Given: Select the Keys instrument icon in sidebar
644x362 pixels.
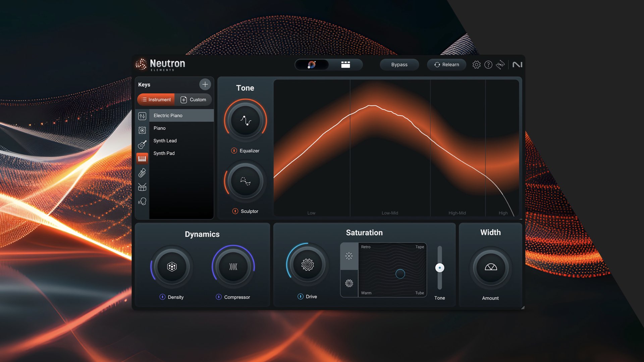Looking at the screenshot, I should coord(142,158).
